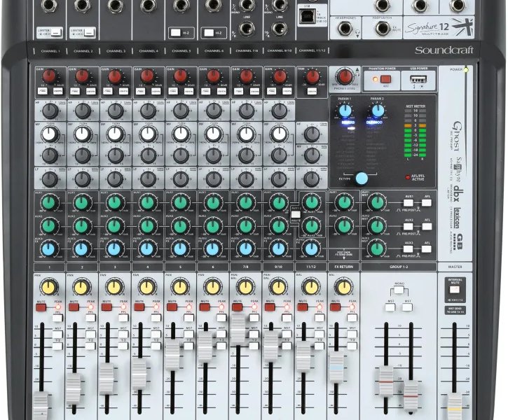Click the AFL/PFL ACTIVE red indicator
The width and height of the screenshot is (508, 420).
(408, 177)
